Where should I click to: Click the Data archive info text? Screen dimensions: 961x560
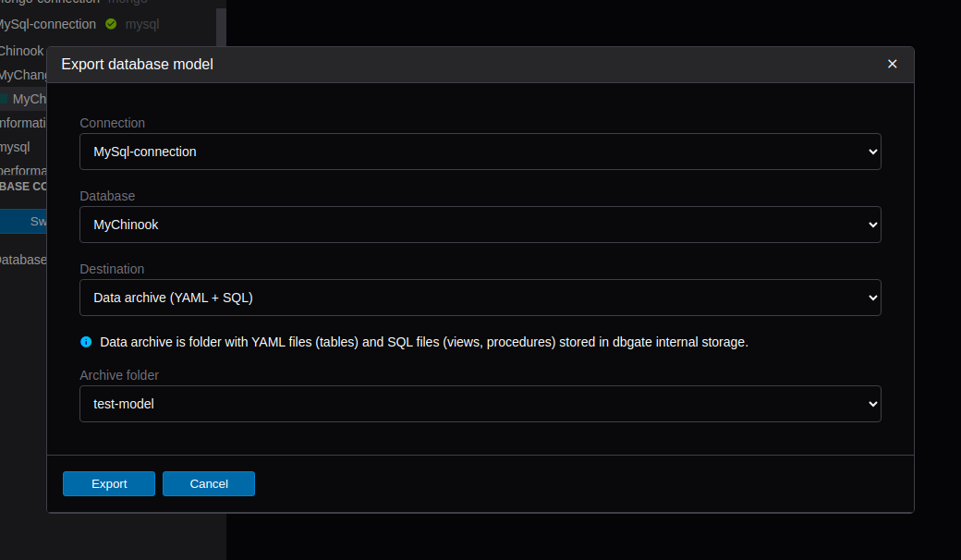[x=423, y=342]
